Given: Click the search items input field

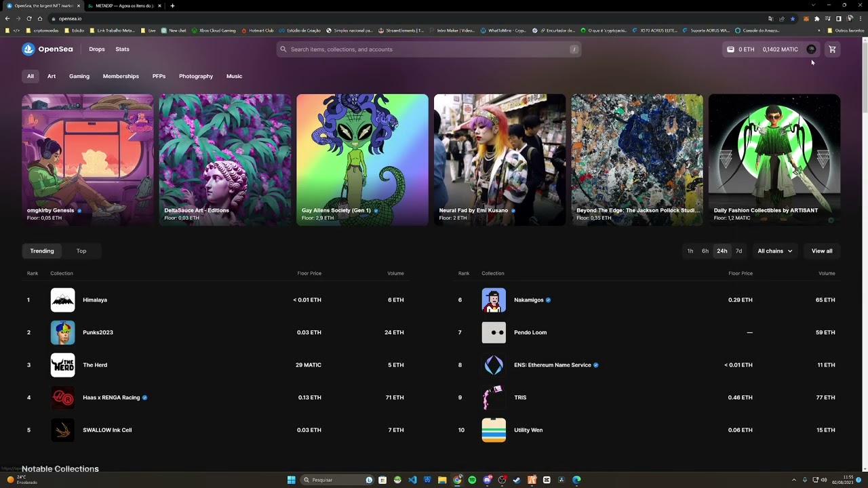Looking at the screenshot, I should 429,49.
